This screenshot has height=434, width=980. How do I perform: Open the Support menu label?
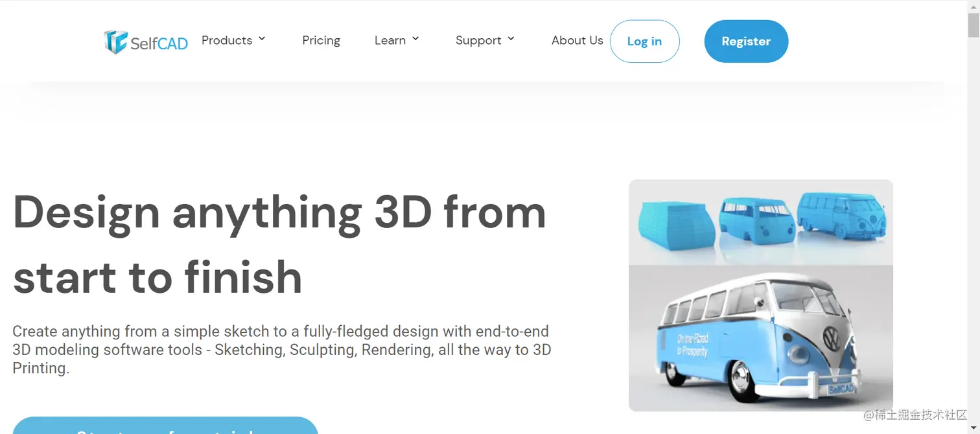tap(478, 40)
